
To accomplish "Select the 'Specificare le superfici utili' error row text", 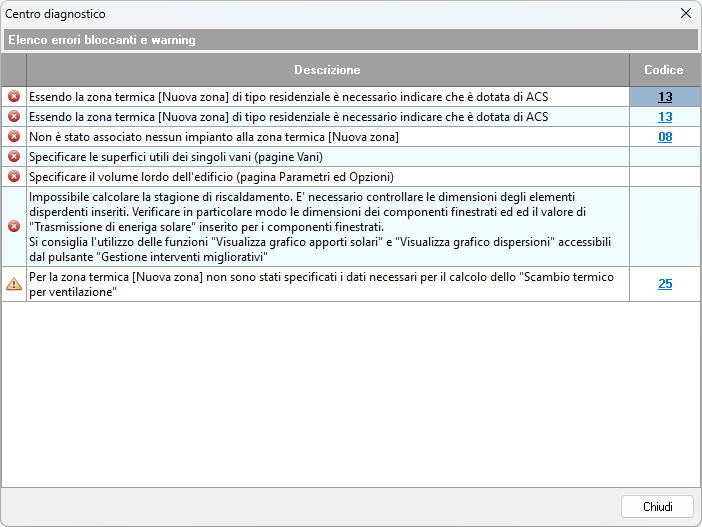I will (175, 157).
